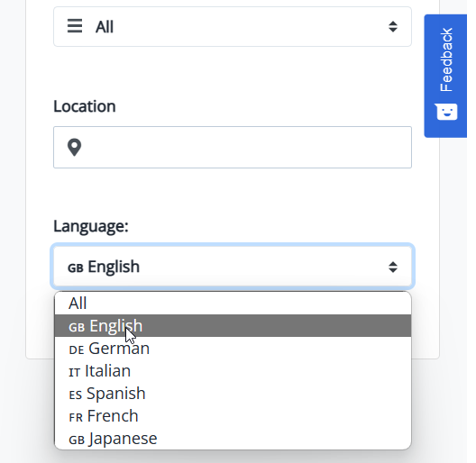Select DE German option
Image resolution: width=476 pixels, height=463 pixels.
tap(233, 349)
